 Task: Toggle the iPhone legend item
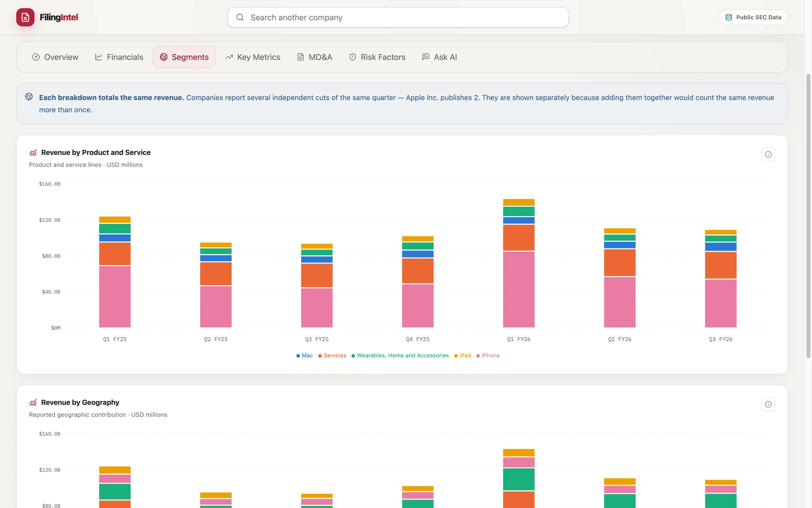[x=488, y=356]
